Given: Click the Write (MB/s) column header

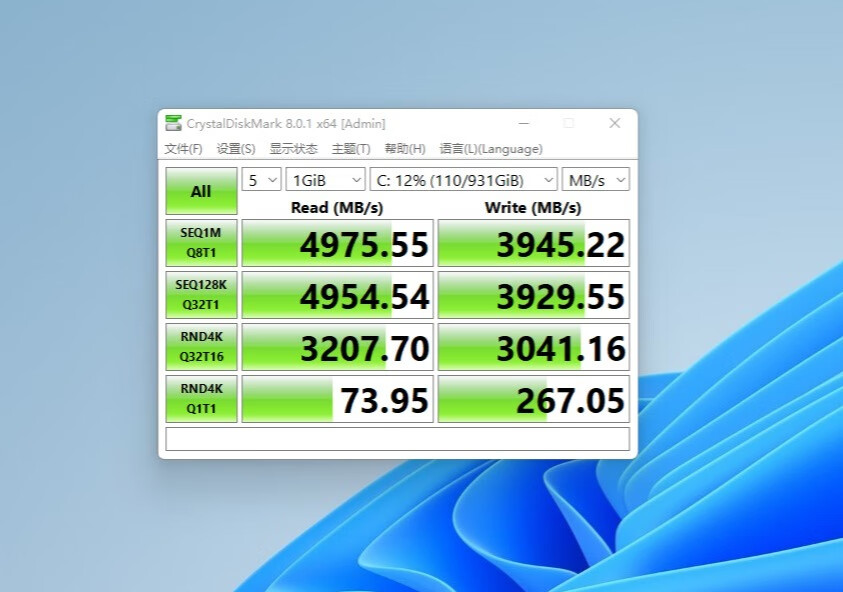Looking at the screenshot, I should [x=533, y=208].
